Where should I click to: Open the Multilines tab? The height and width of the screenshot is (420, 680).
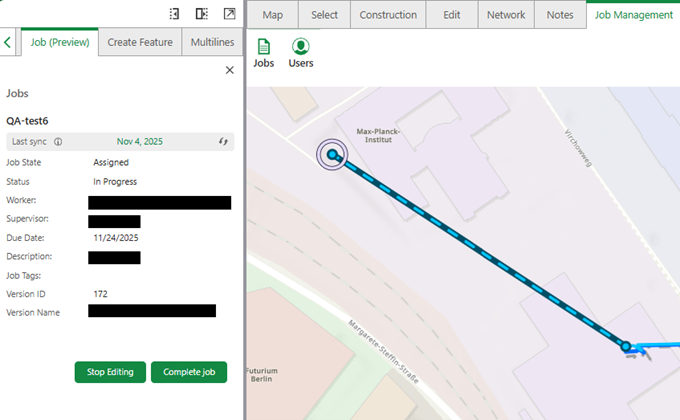tap(212, 42)
